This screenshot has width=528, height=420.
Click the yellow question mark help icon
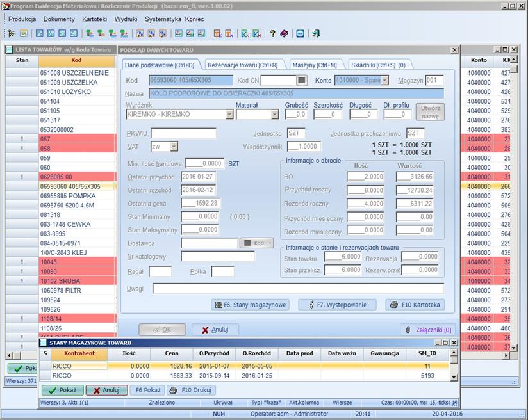(272, 33)
